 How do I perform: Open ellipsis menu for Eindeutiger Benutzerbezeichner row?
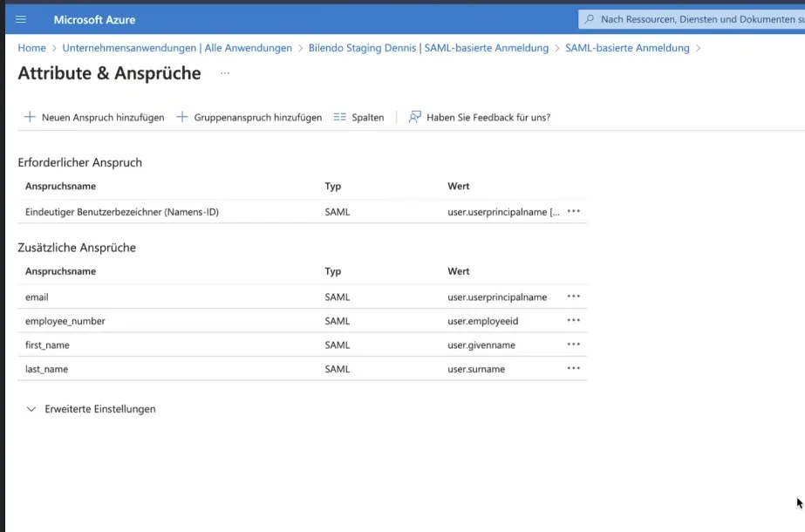coord(574,212)
